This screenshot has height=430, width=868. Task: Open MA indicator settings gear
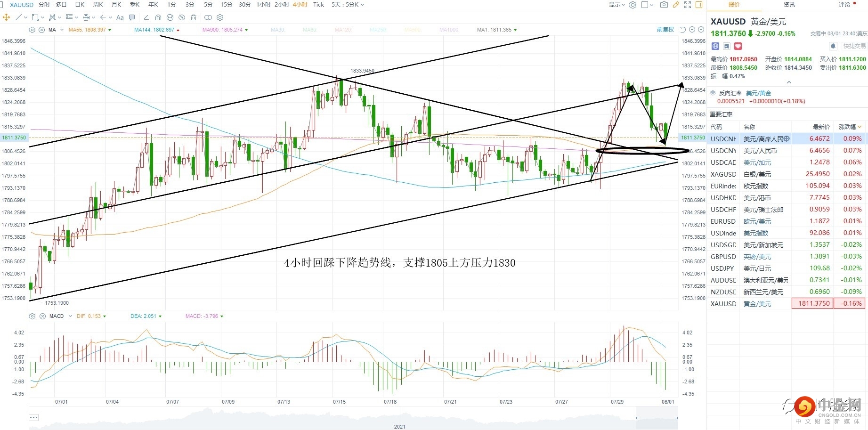point(32,30)
